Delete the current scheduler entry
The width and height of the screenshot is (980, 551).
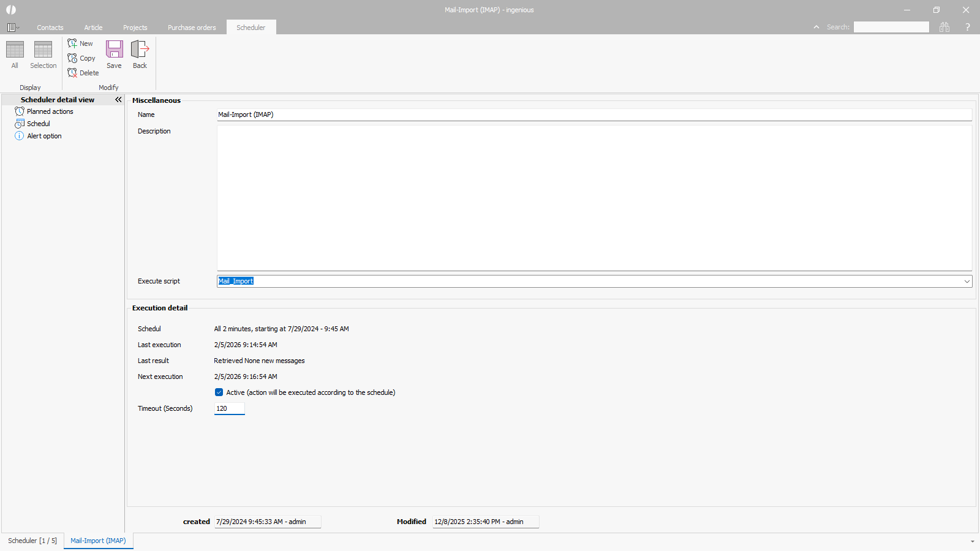click(x=83, y=73)
